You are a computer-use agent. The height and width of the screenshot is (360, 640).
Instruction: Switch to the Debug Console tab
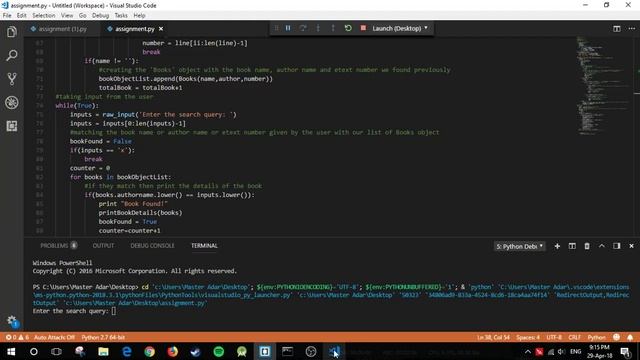(x=152, y=246)
